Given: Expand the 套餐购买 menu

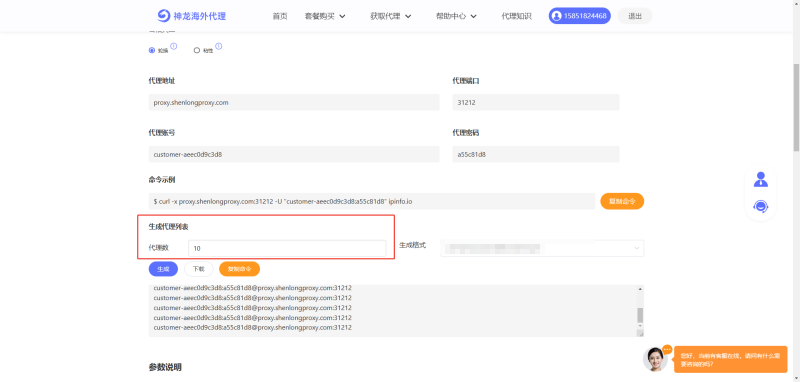Looking at the screenshot, I should point(325,16).
